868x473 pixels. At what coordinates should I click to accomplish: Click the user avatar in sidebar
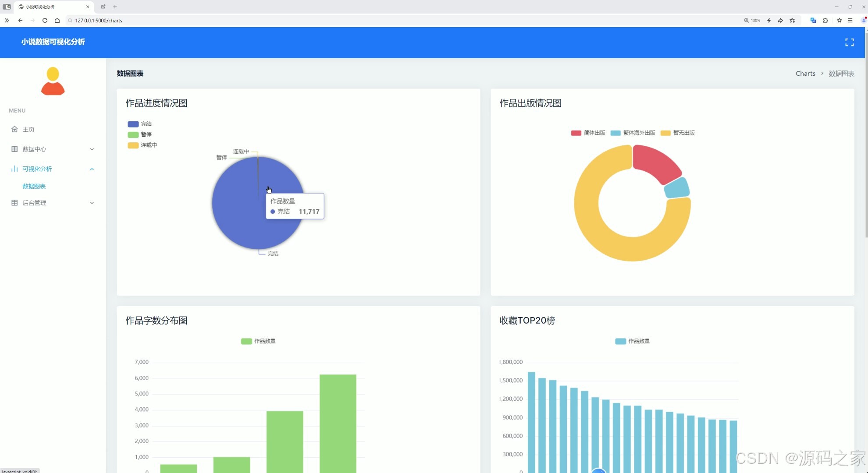[53, 81]
